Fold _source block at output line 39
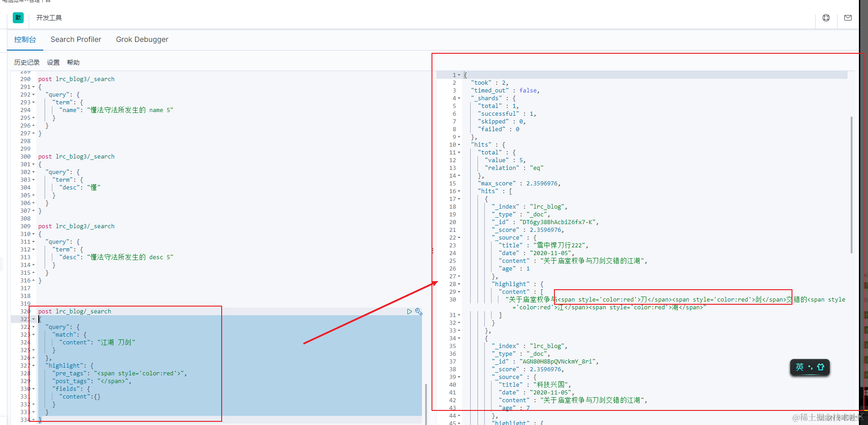This screenshot has width=868, height=425. [459, 377]
